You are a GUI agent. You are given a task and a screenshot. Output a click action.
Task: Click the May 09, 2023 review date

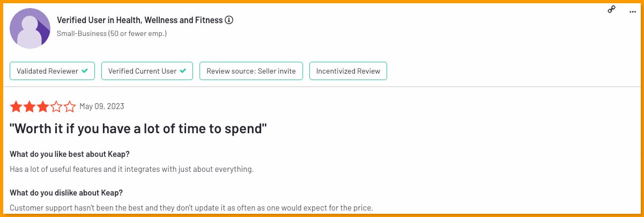(x=102, y=106)
